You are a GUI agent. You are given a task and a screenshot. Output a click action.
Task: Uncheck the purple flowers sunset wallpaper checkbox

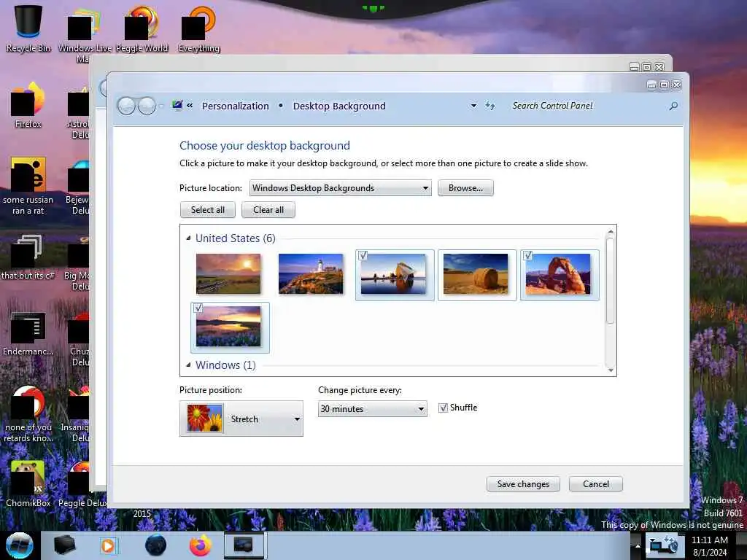click(198, 308)
